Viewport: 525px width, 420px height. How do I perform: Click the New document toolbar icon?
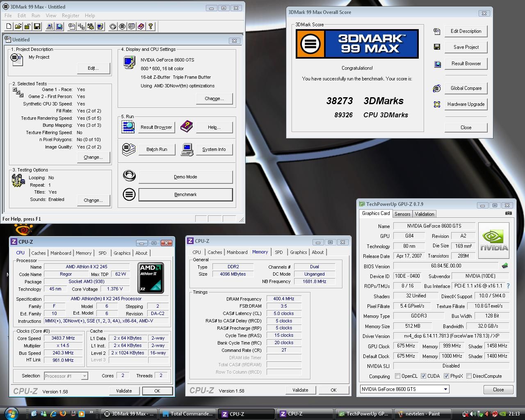pyautogui.click(x=9, y=27)
